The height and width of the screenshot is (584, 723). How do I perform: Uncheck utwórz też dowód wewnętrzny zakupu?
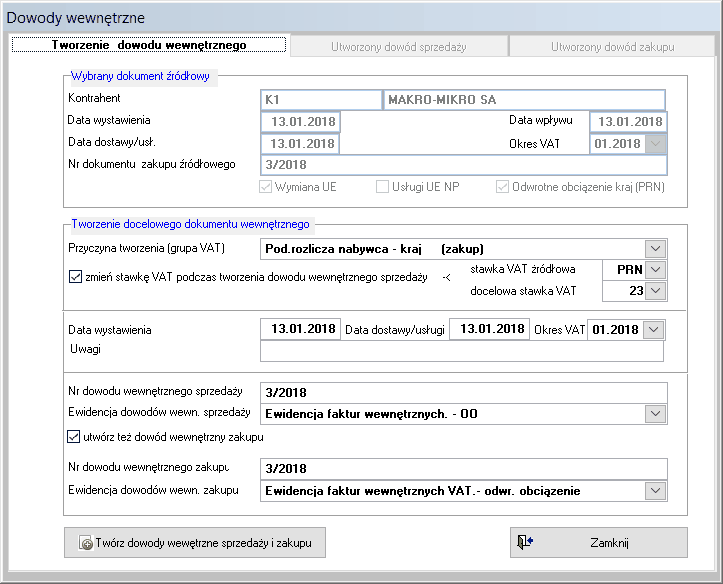coord(73,437)
